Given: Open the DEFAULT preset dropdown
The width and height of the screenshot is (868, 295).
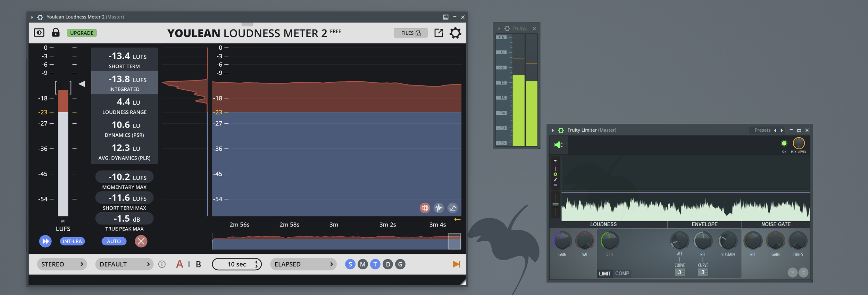Looking at the screenshot, I should [124, 264].
